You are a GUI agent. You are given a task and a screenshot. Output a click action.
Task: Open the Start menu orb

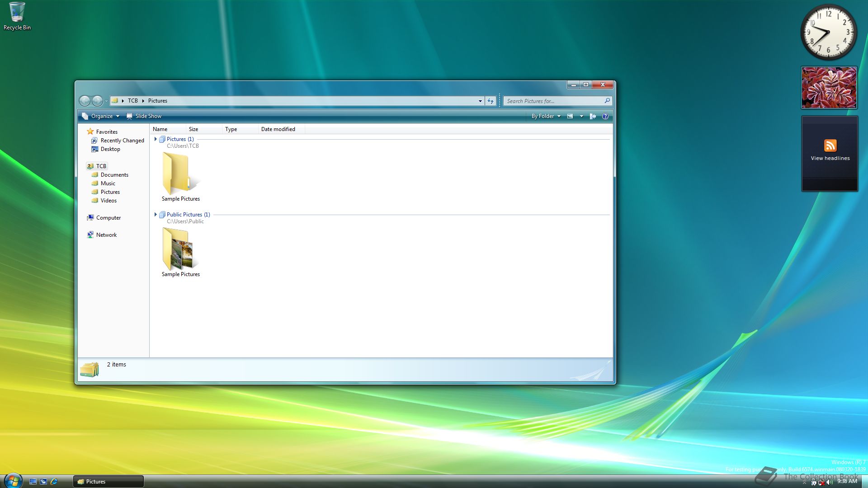click(x=13, y=480)
